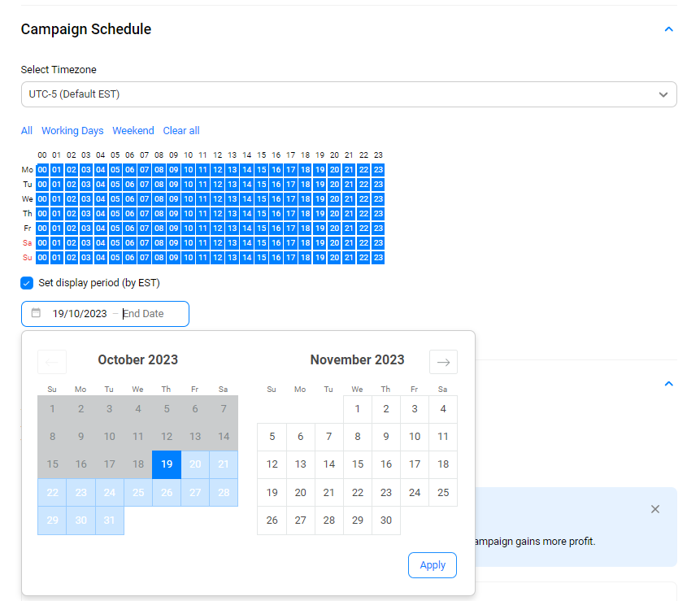Toggle Sunday hour 23 schedule cell
This screenshot has width=700, height=601.
378,258
